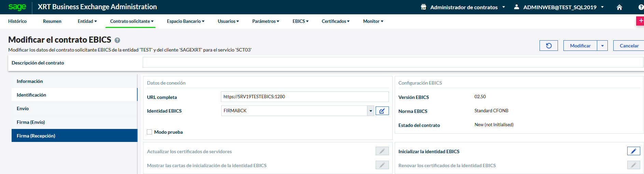
Task: Open the ADMINWEB@TEST_SQL2019 user menu
Action: tap(559, 7)
